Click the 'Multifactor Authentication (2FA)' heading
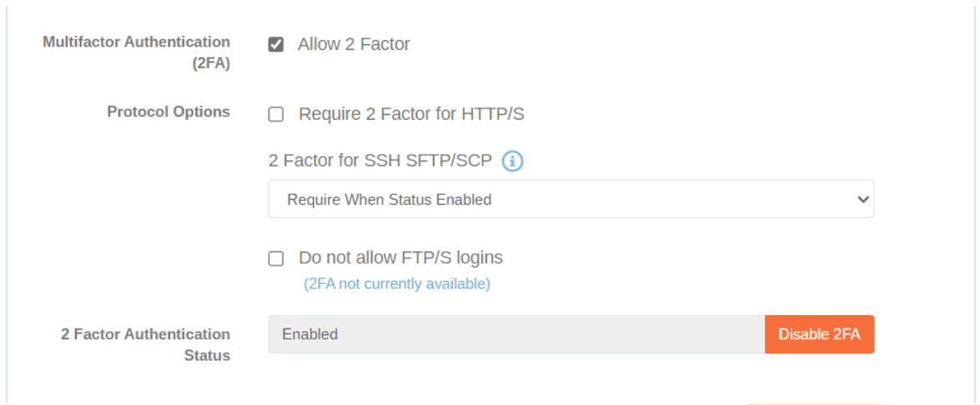Viewport: 980px width, 405px height. coord(137,52)
